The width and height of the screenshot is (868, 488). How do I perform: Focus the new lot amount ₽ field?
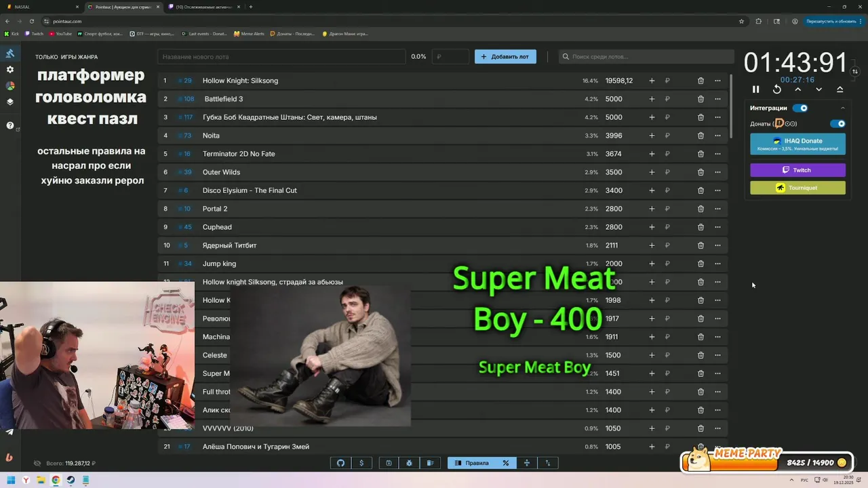click(x=450, y=57)
